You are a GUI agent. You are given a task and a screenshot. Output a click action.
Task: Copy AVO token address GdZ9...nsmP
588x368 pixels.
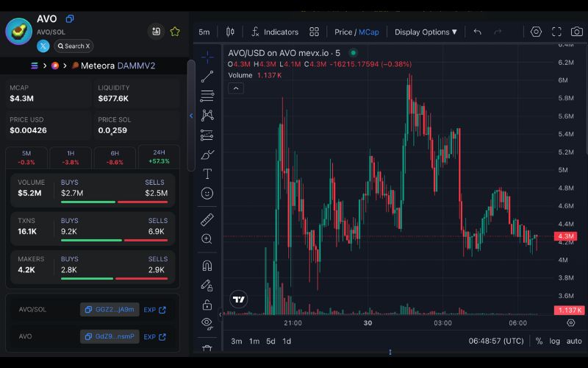click(110, 336)
